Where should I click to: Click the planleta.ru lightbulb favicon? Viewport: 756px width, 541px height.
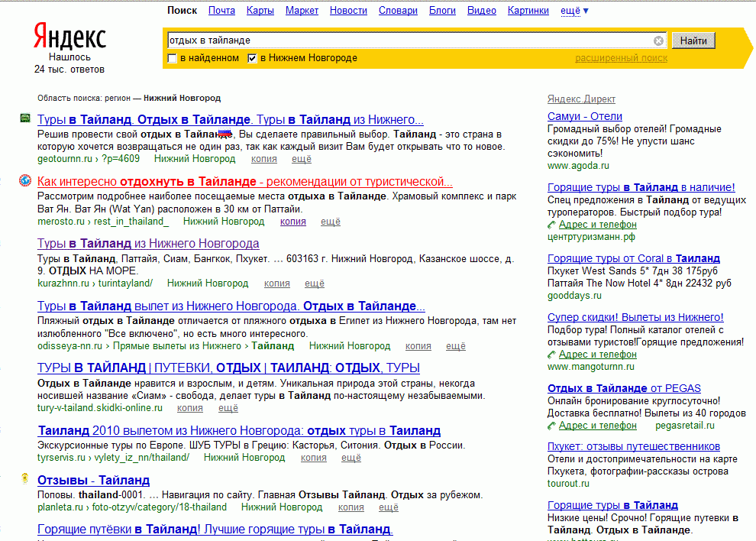[25, 479]
